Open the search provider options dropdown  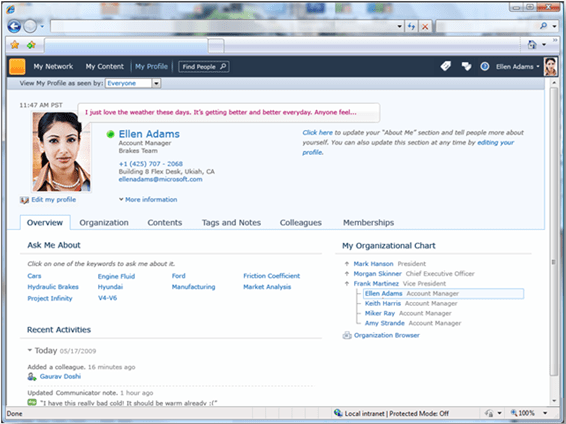point(554,26)
